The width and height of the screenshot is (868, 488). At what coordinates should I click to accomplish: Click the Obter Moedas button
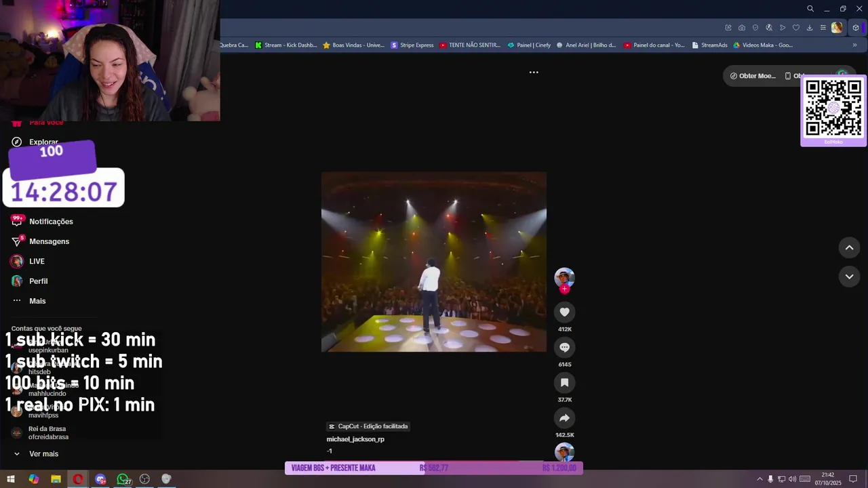click(x=752, y=76)
